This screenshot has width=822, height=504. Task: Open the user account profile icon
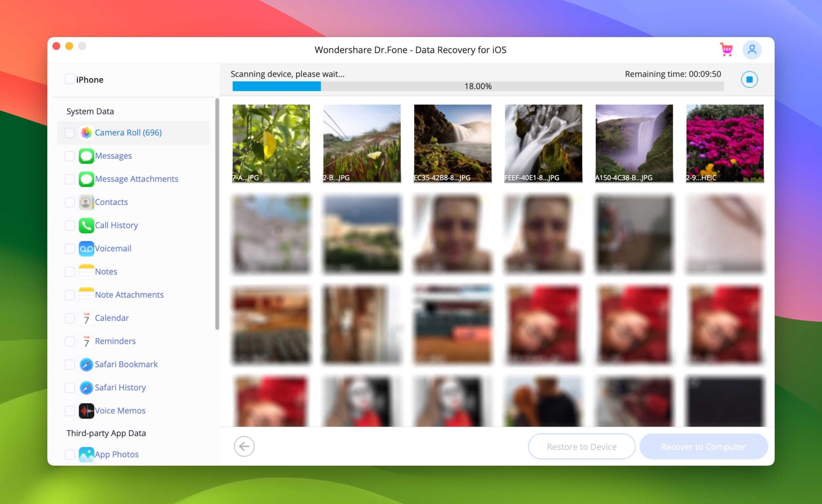752,50
